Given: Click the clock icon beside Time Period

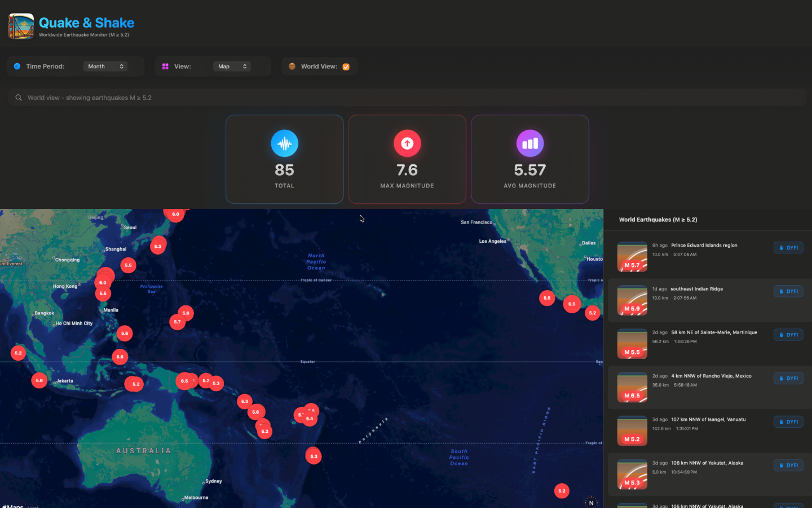Looking at the screenshot, I should coord(17,66).
